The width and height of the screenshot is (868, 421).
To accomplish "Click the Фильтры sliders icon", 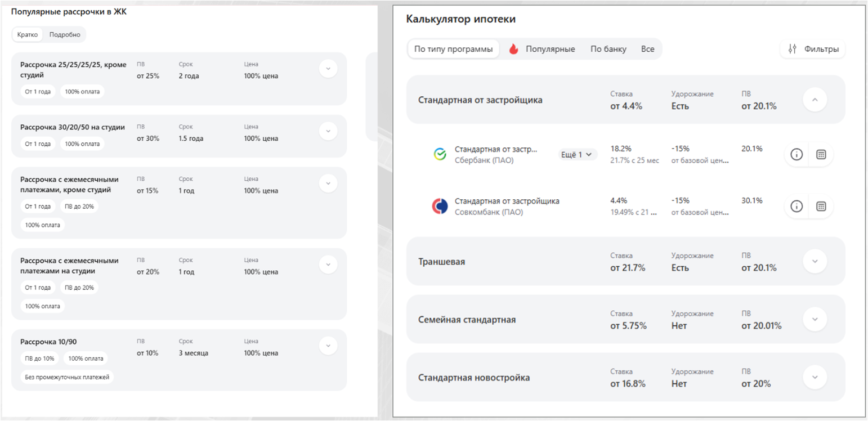I will coord(793,49).
